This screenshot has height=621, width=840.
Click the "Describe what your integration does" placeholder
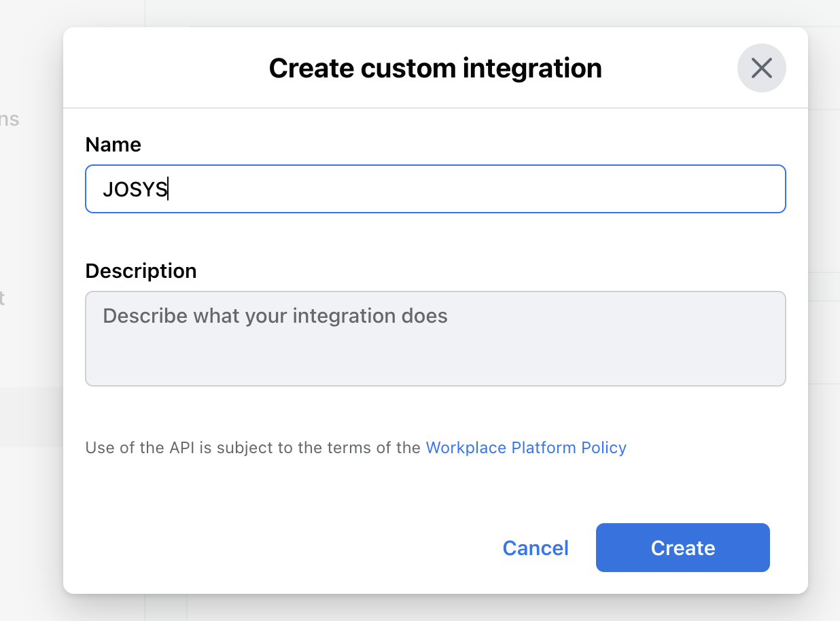click(x=275, y=316)
